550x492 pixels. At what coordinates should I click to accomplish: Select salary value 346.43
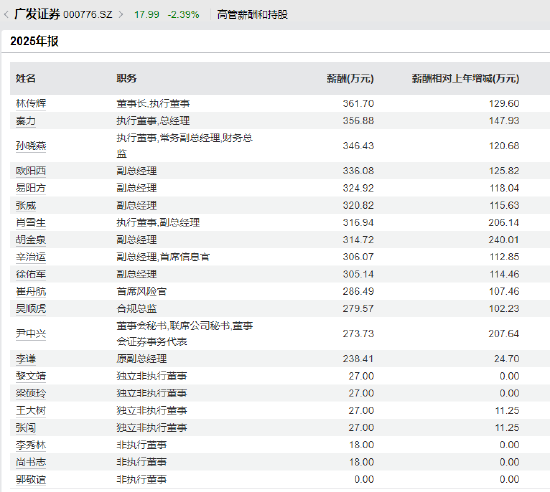tap(358, 146)
